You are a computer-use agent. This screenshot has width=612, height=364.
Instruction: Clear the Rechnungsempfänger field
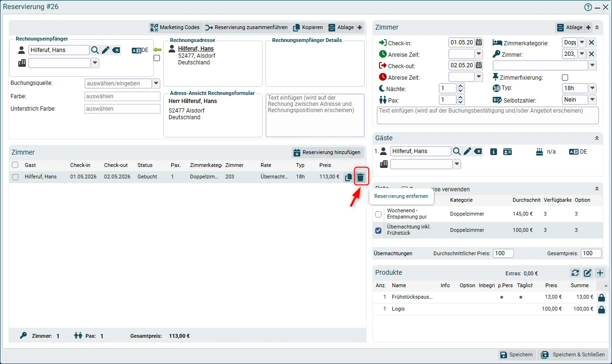(x=116, y=50)
